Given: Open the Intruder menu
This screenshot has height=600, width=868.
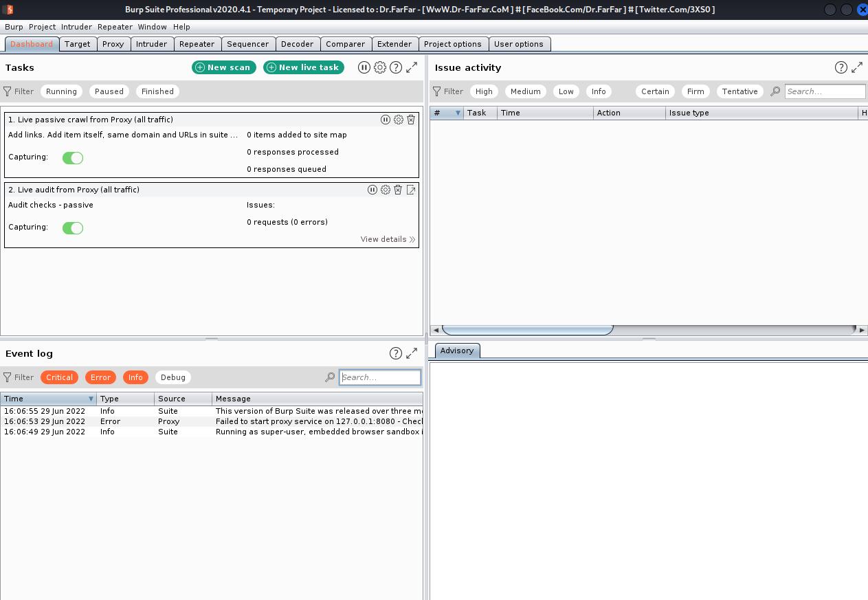Looking at the screenshot, I should pos(76,27).
